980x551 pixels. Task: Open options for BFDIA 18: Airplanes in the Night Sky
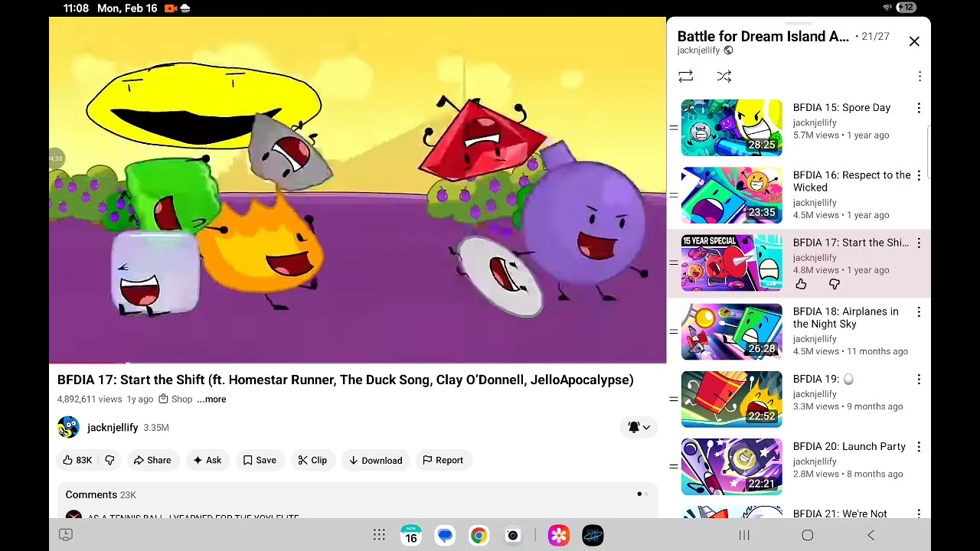[x=919, y=311]
